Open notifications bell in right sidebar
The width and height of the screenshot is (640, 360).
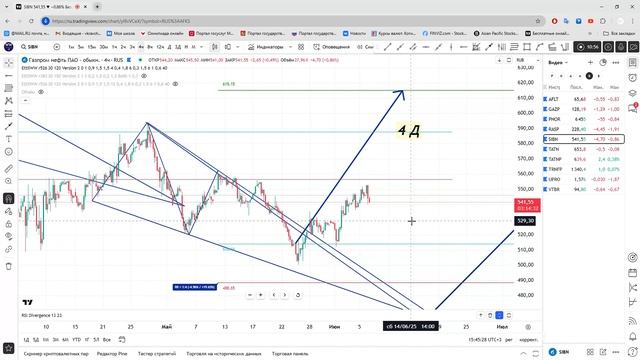point(633,337)
